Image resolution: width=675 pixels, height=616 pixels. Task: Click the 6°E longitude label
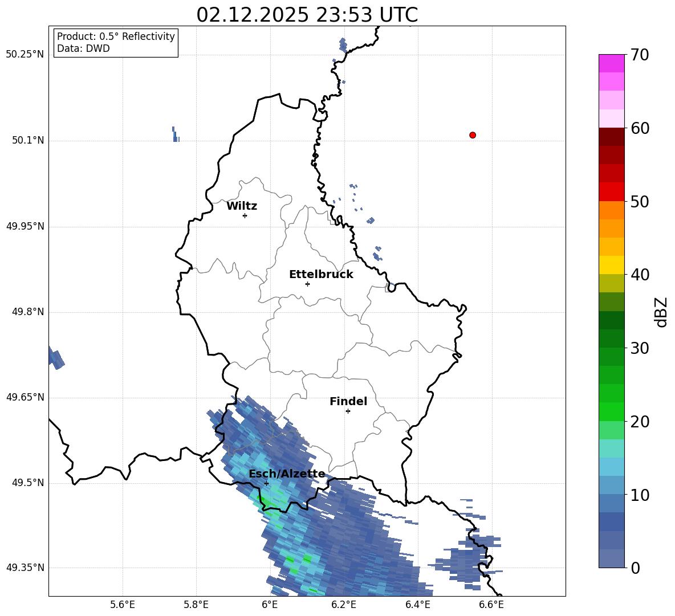click(x=270, y=605)
